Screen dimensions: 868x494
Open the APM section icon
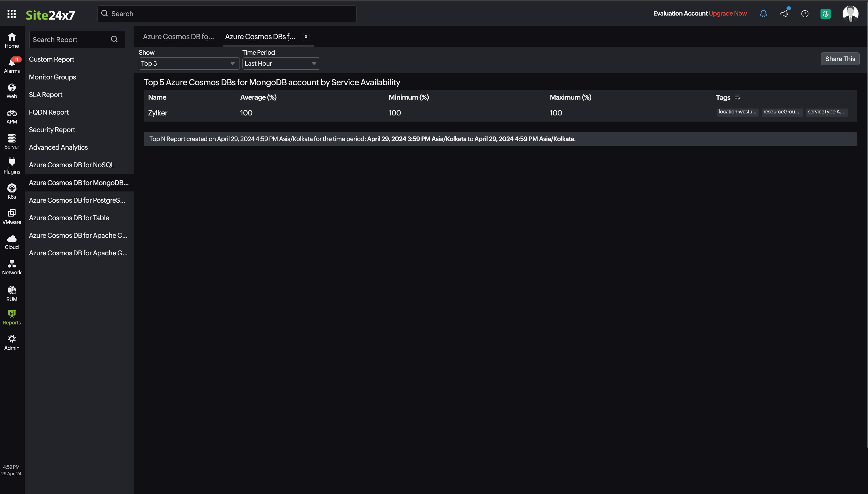[x=12, y=116]
